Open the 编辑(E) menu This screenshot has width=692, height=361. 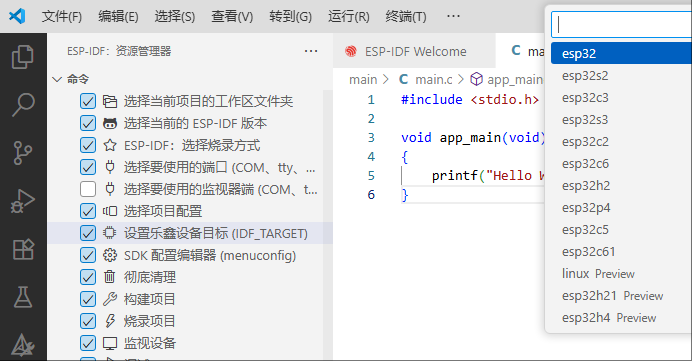click(118, 17)
